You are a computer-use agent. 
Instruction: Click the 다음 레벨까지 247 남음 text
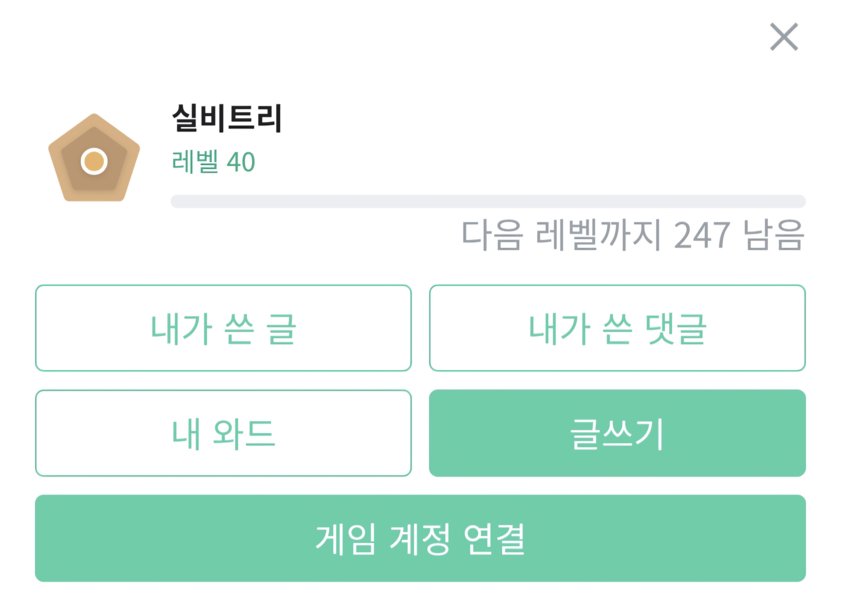coord(633,235)
